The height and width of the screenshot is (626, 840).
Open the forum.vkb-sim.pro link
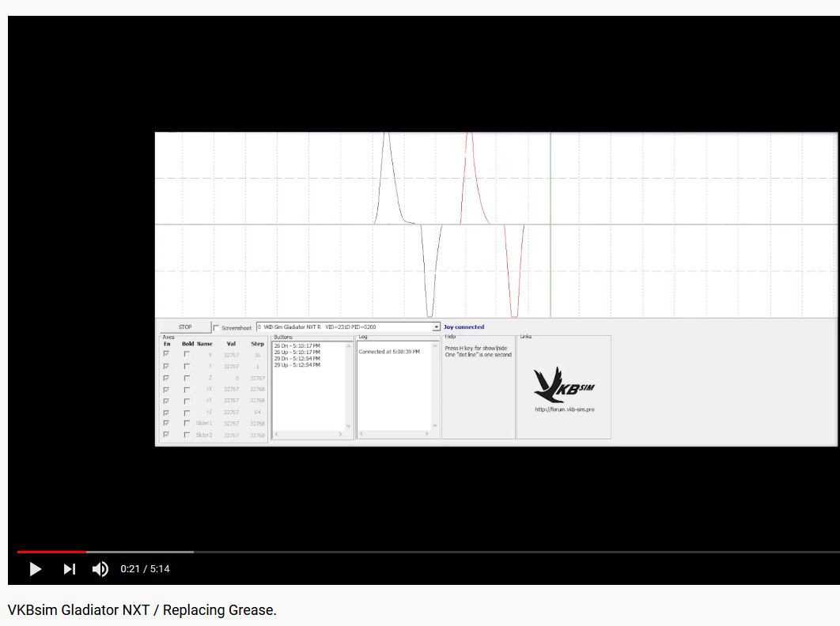click(x=564, y=409)
